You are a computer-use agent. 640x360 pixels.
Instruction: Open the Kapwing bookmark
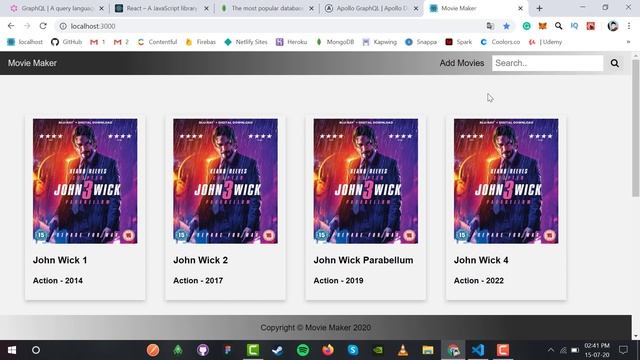pyautogui.click(x=380, y=42)
